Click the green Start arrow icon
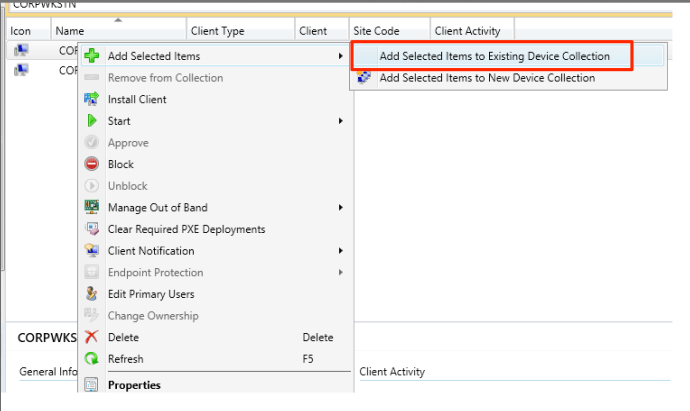This screenshot has height=411, width=690. click(x=92, y=121)
